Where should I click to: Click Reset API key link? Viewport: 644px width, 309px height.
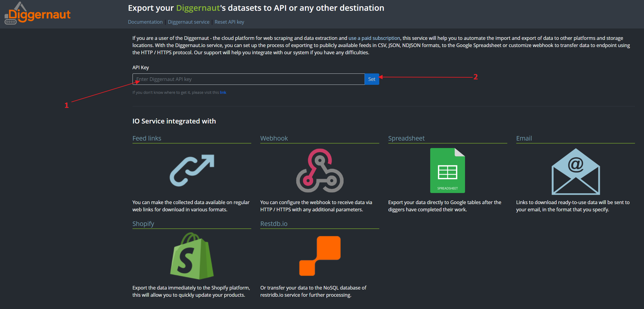tap(229, 22)
